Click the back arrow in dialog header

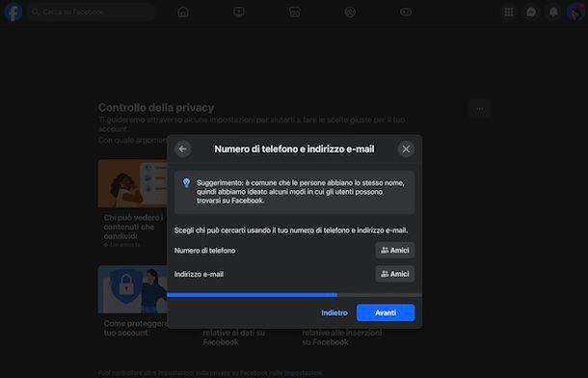point(182,148)
